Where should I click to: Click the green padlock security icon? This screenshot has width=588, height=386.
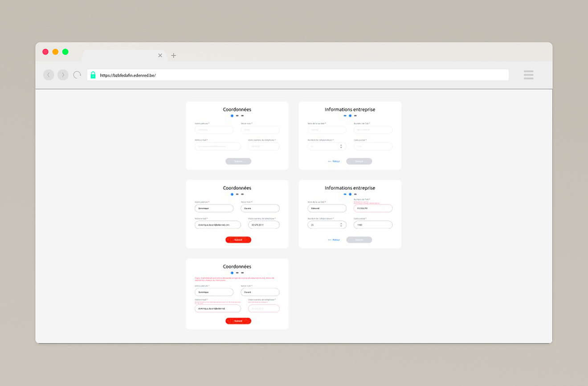click(93, 75)
